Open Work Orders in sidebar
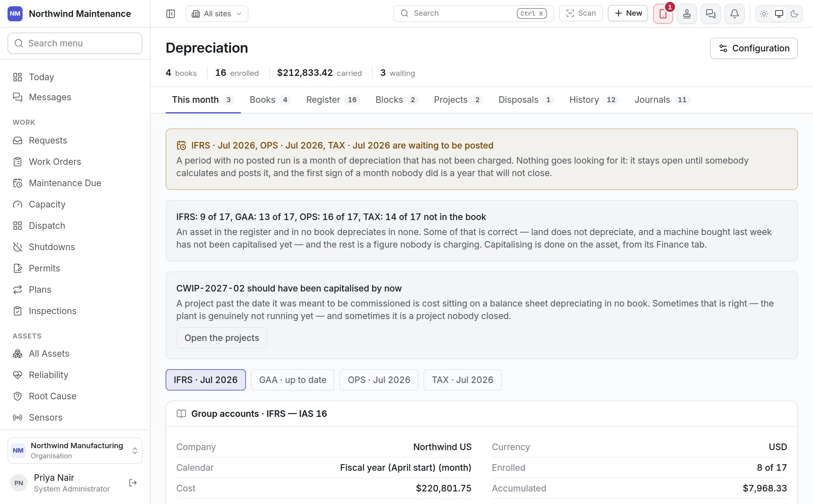This screenshot has height=504, width=813. coord(75,162)
